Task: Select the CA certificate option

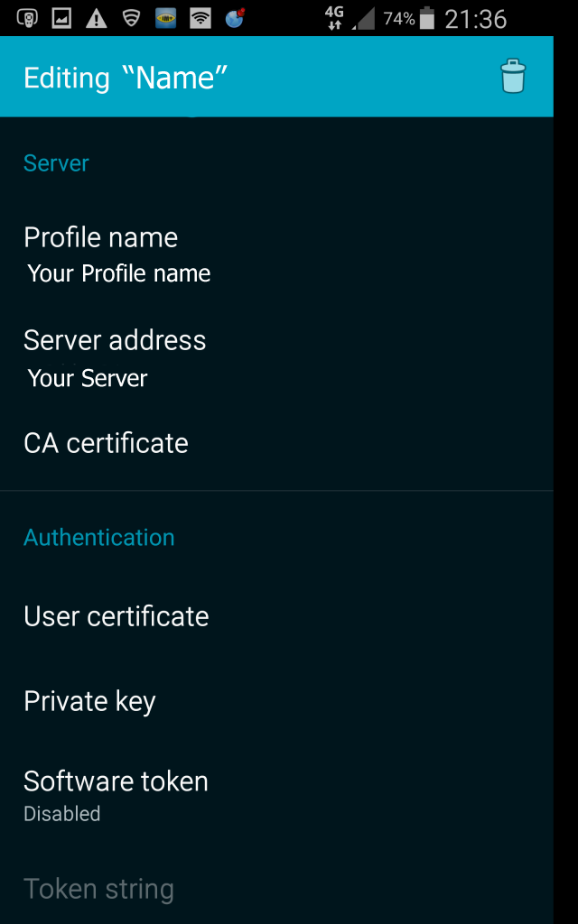Action: (x=106, y=443)
